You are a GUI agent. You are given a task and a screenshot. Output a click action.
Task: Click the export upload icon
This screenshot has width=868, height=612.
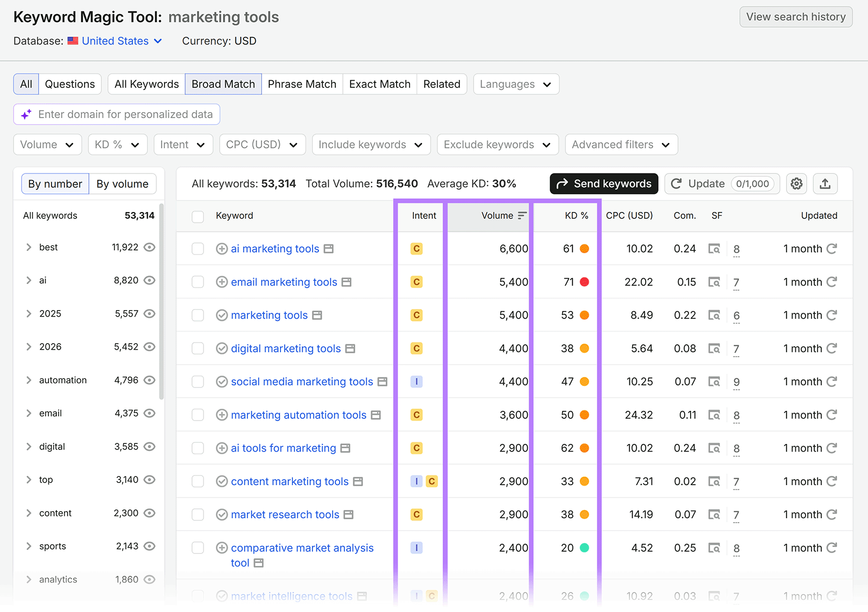click(825, 184)
